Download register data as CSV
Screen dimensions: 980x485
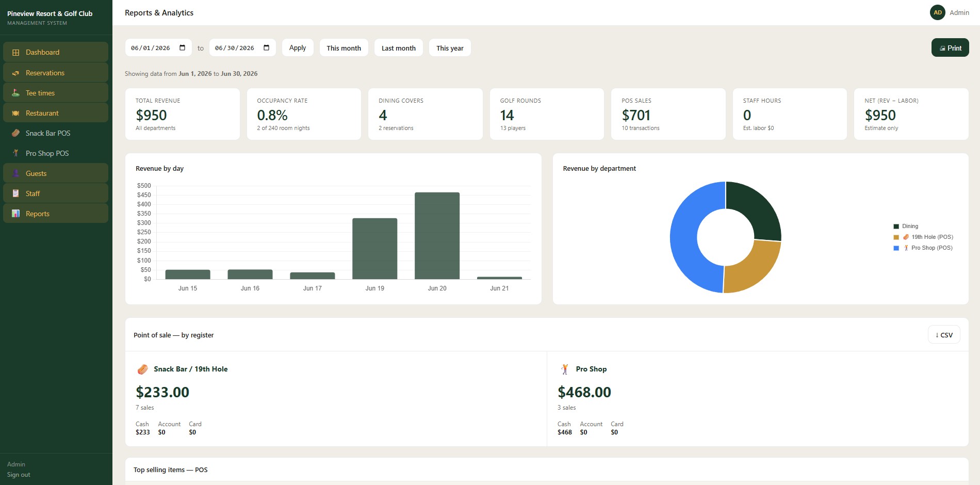[944, 335]
